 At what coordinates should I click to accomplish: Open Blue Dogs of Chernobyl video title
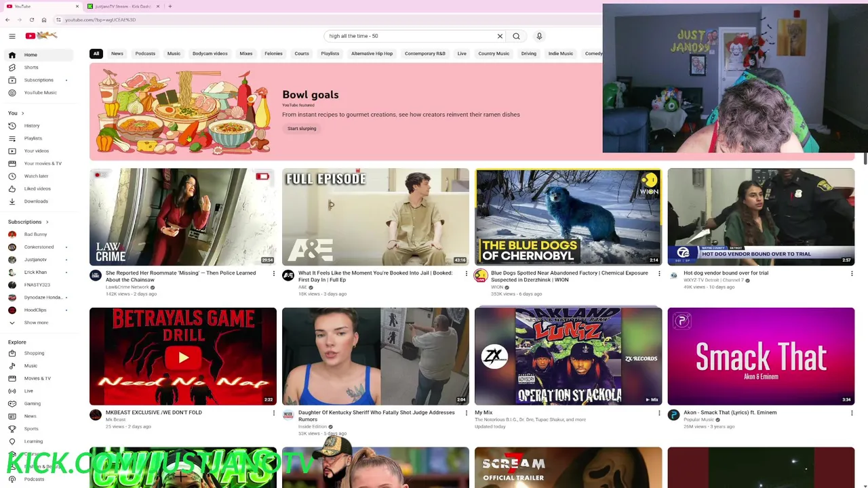pyautogui.click(x=570, y=277)
